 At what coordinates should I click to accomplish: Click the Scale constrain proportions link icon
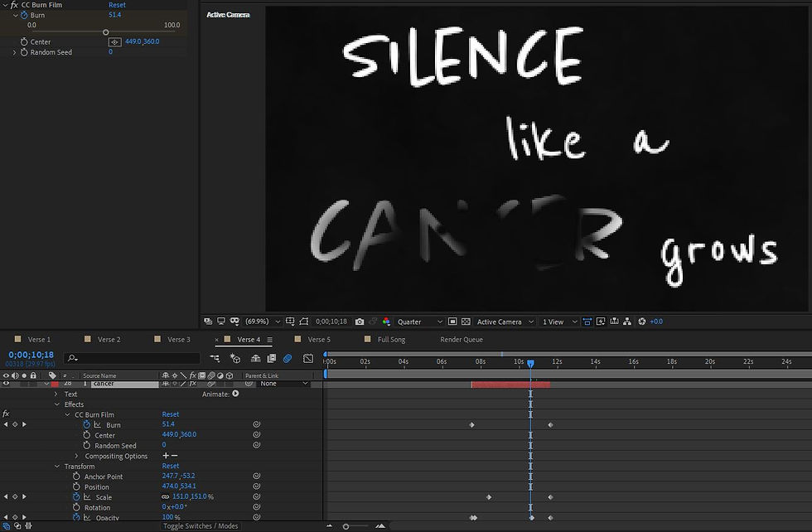(x=166, y=496)
